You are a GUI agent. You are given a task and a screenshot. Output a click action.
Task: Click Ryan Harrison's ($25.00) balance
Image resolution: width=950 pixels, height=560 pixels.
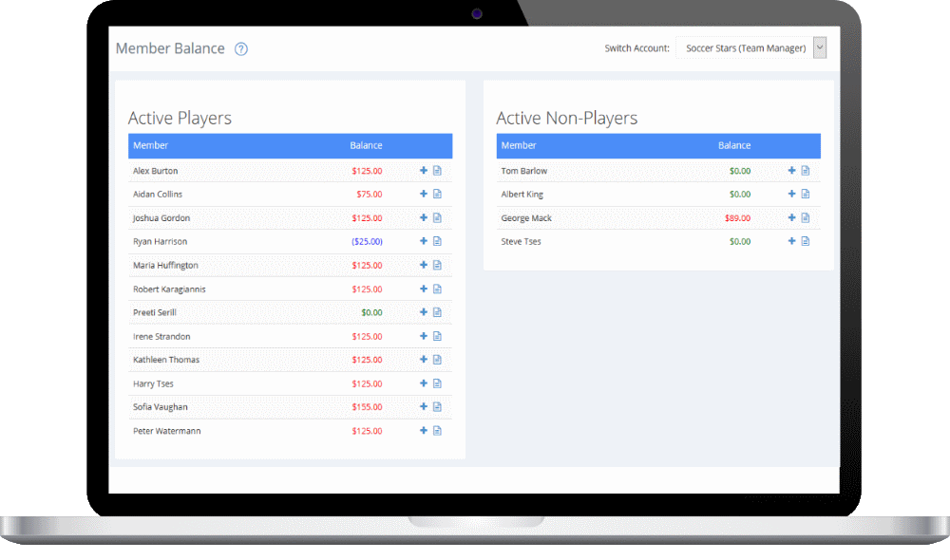click(x=367, y=241)
